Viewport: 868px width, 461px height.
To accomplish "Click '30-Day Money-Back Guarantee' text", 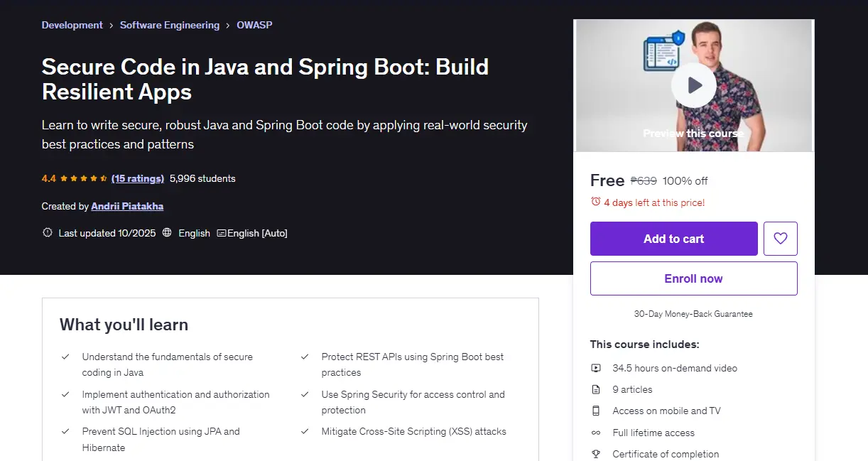I will coord(693,314).
